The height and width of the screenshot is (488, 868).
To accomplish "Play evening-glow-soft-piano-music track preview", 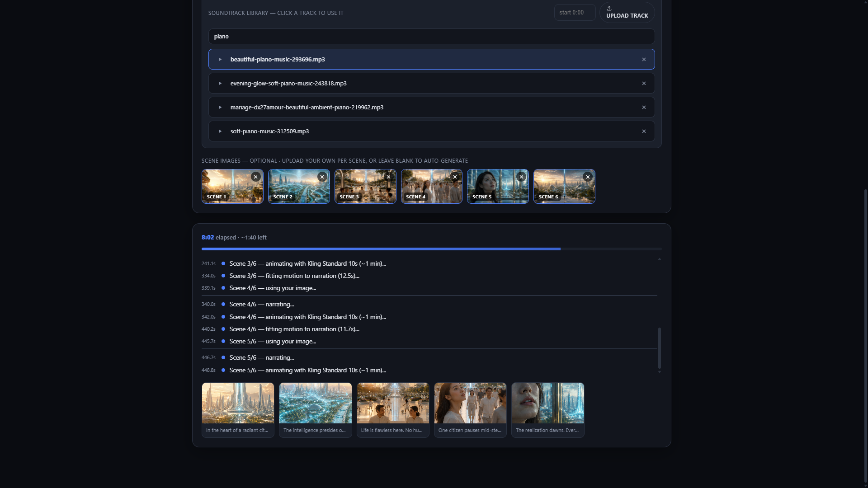I will (220, 83).
